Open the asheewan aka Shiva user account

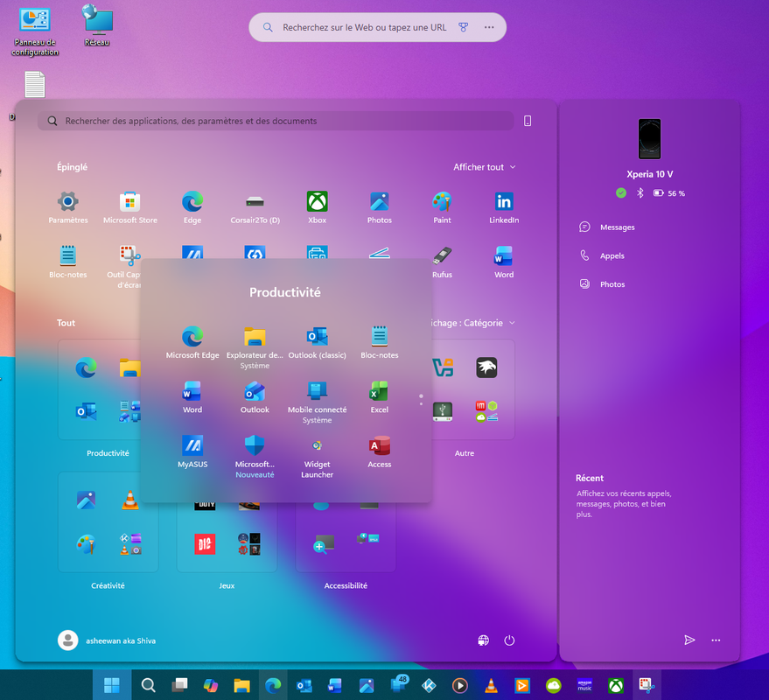(x=107, y=640)
